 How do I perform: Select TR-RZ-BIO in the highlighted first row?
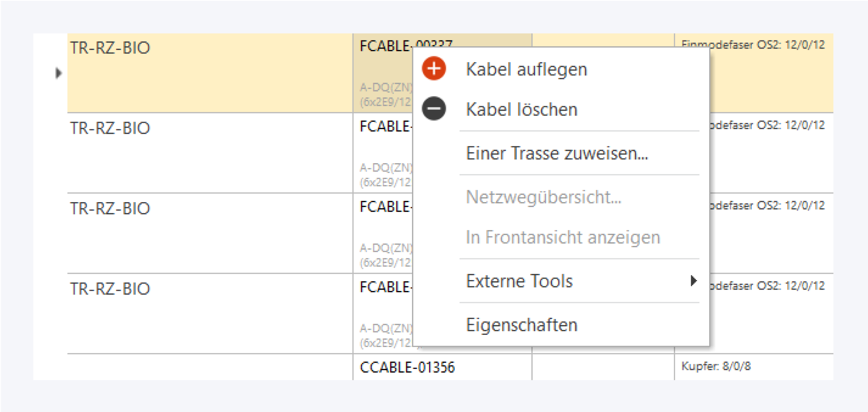point(110,48)
